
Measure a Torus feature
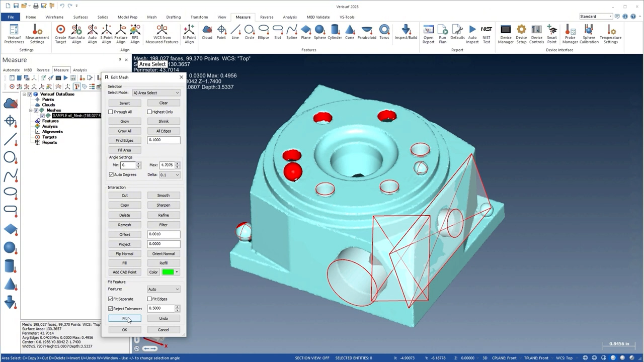384,32
